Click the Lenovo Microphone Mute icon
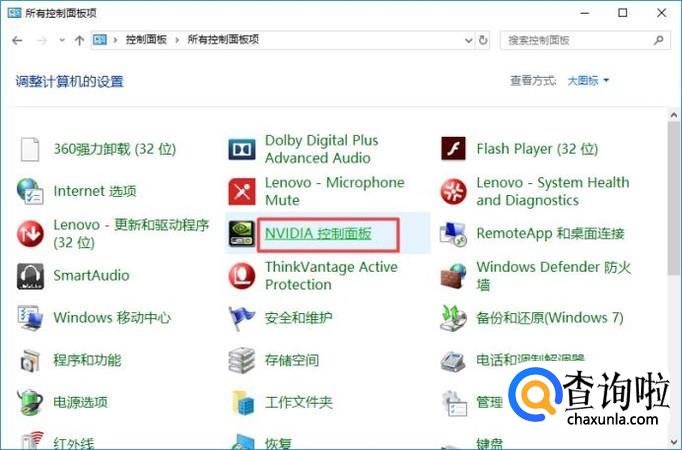Viewport: 682px width, 450px height. (242, 191)
